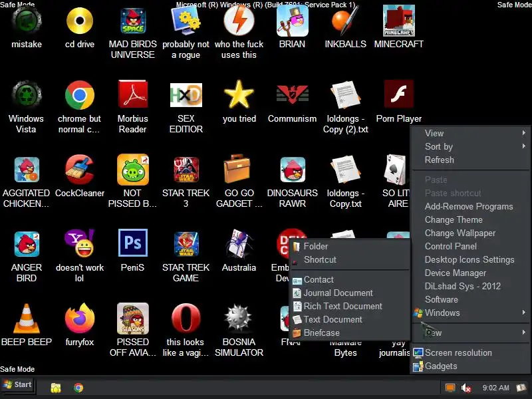Open the 'chrome but normal' Chrome icon
Viewport: 532px width, 399px height.
[80, 95]
